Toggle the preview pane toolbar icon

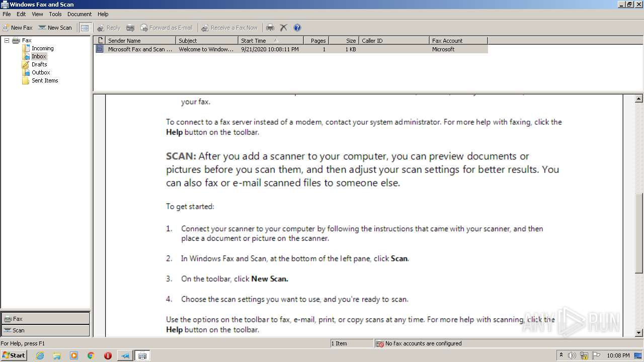point(85,28)
